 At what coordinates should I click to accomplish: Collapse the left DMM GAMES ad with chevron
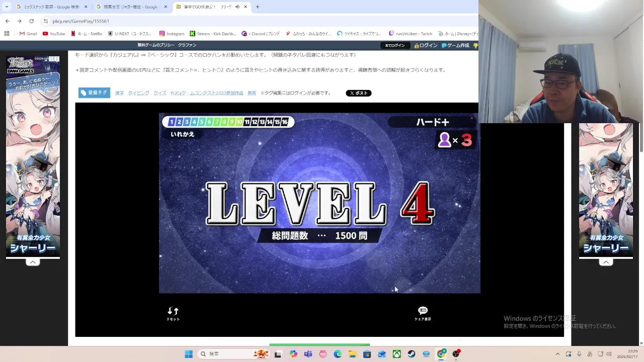point(33,262)
